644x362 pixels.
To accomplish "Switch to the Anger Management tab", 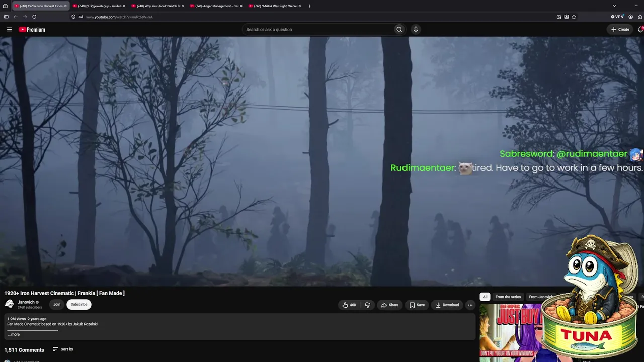I will tap(216, 6).
